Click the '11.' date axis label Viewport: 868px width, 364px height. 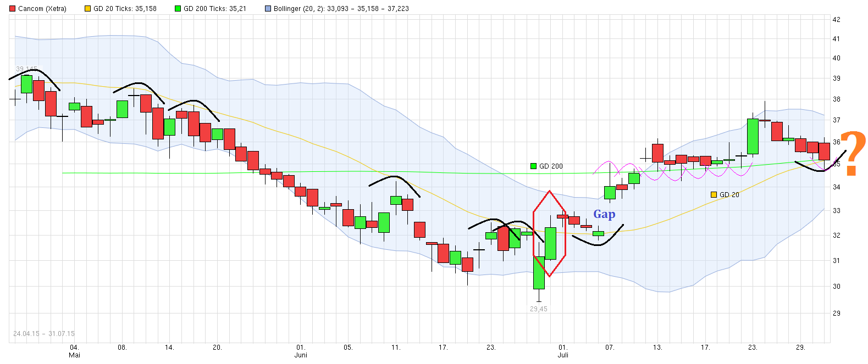tap(396, 348)
